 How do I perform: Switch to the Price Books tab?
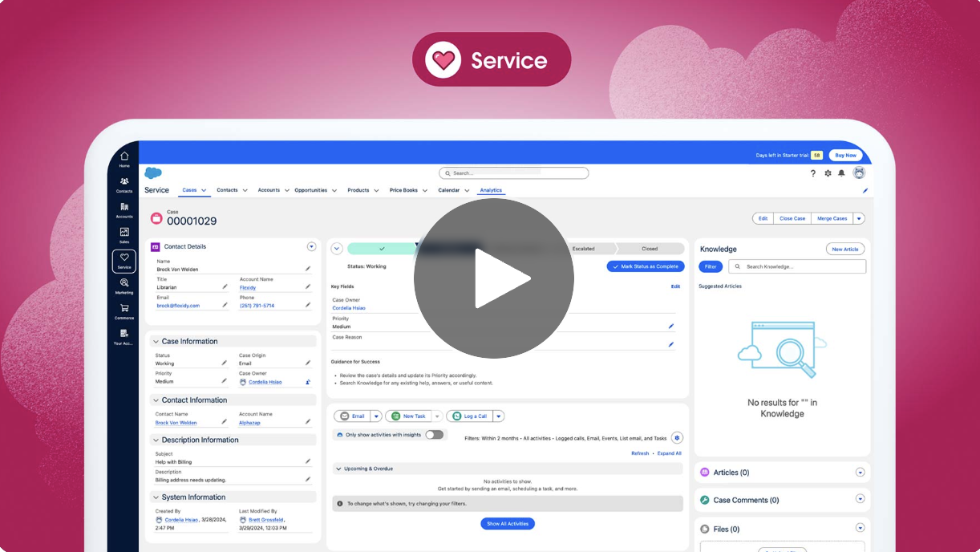[x=403, y=191]
